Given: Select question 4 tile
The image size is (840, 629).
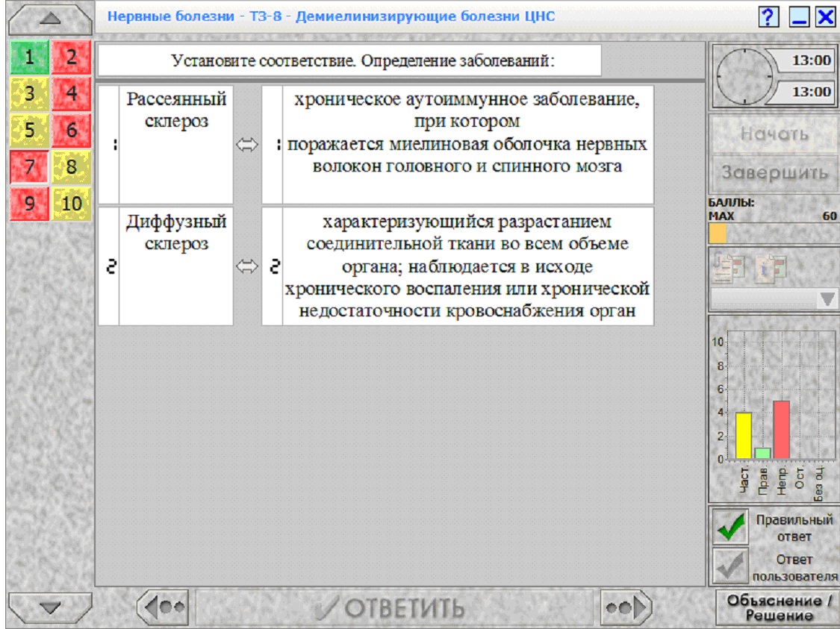Looking at the screenshot, I should (x=71, y=94).
